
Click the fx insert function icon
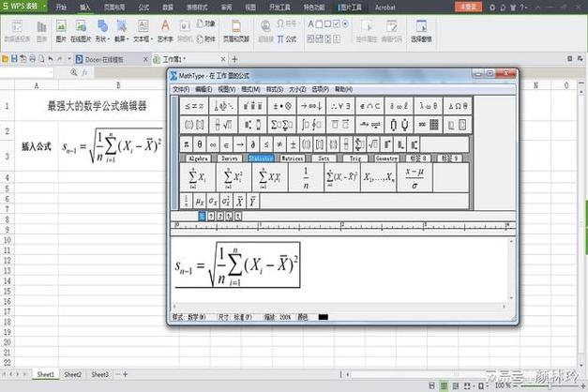click(x=84, y=72)
